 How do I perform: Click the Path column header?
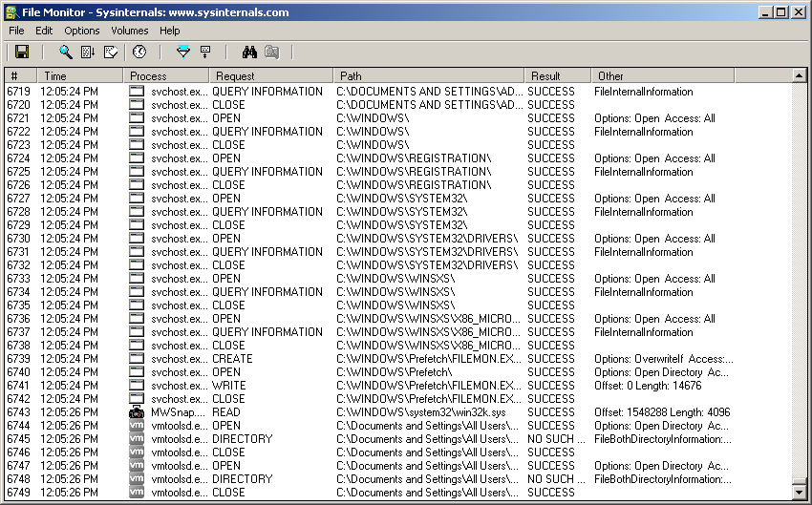pos(428,75)
